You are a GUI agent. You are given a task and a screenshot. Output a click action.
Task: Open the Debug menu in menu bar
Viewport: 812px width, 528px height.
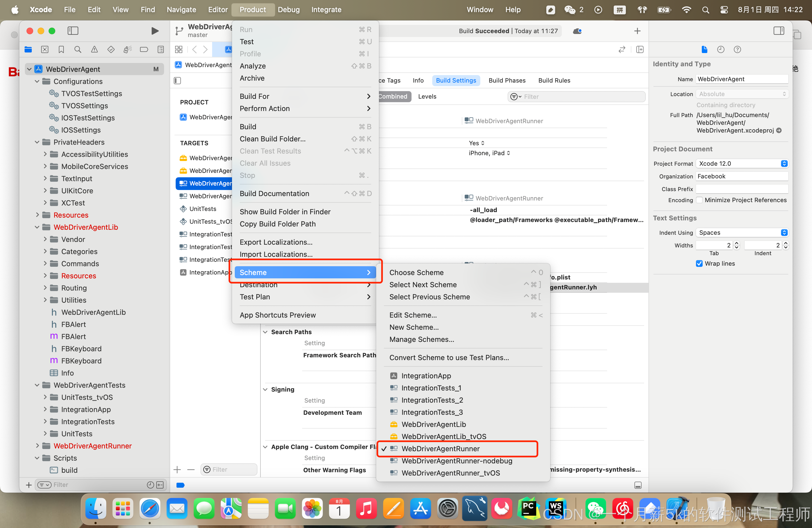[x=288, y=10]
